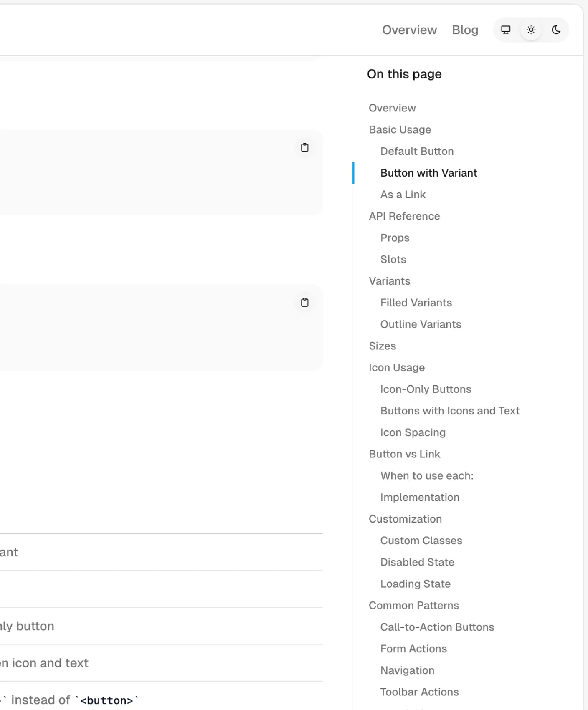Go to Basic Usage section
Viewport: 588px width, 710px height.
[x=400, y=130]
